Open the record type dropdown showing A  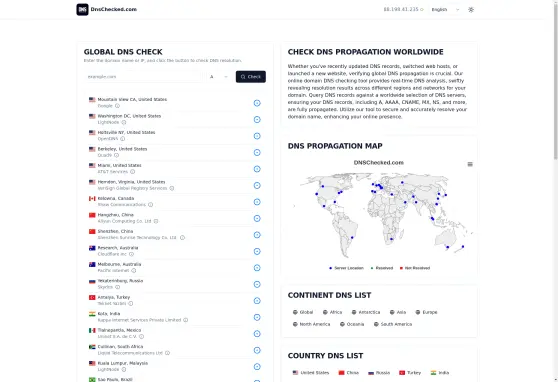[x=219, y=77]
